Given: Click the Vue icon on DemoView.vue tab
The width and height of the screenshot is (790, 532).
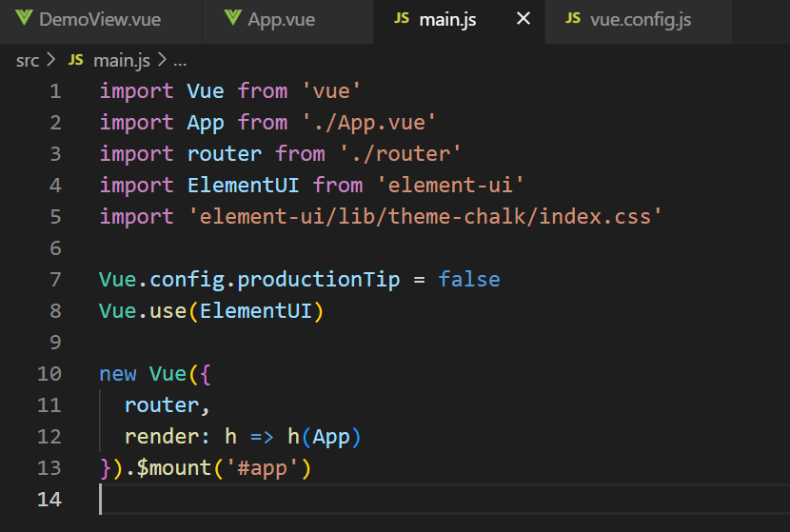Looking at the screenshot, I should [24, 18].
